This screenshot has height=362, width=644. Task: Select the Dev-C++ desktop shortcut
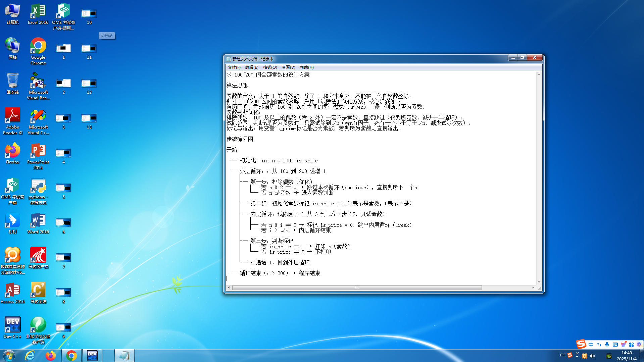(13, 328)
